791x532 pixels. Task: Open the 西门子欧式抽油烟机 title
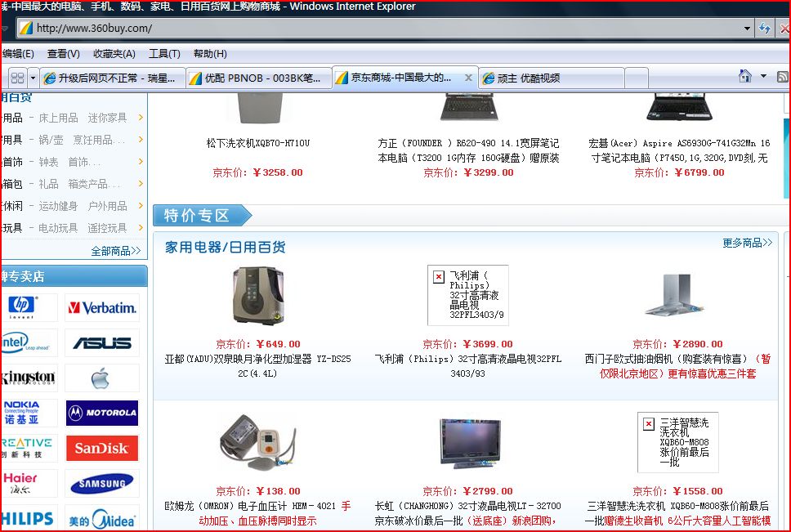(677, 366)
